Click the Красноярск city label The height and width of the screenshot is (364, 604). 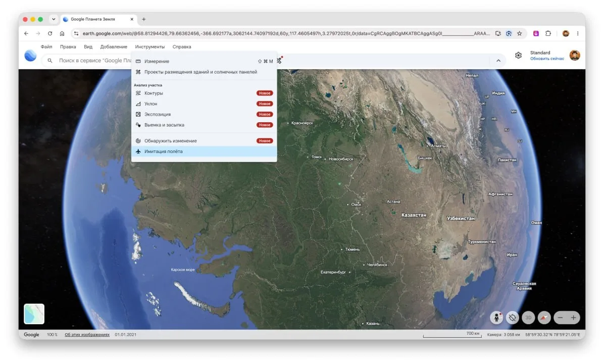[x=302, y=123]
